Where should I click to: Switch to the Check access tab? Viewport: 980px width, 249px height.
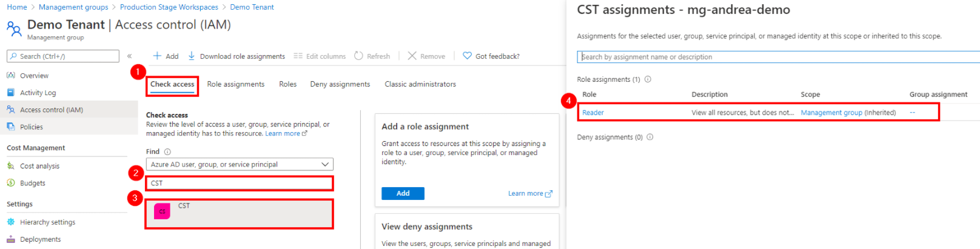[x=172, y=85]
